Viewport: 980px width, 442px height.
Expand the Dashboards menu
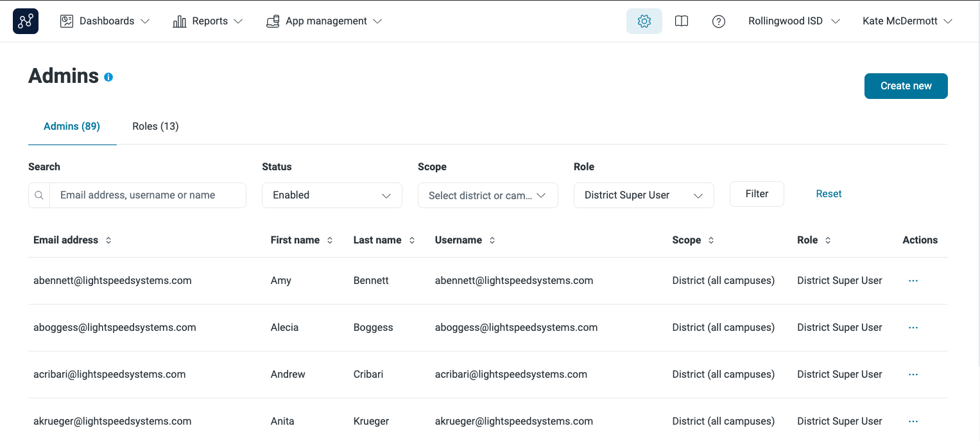105,21
